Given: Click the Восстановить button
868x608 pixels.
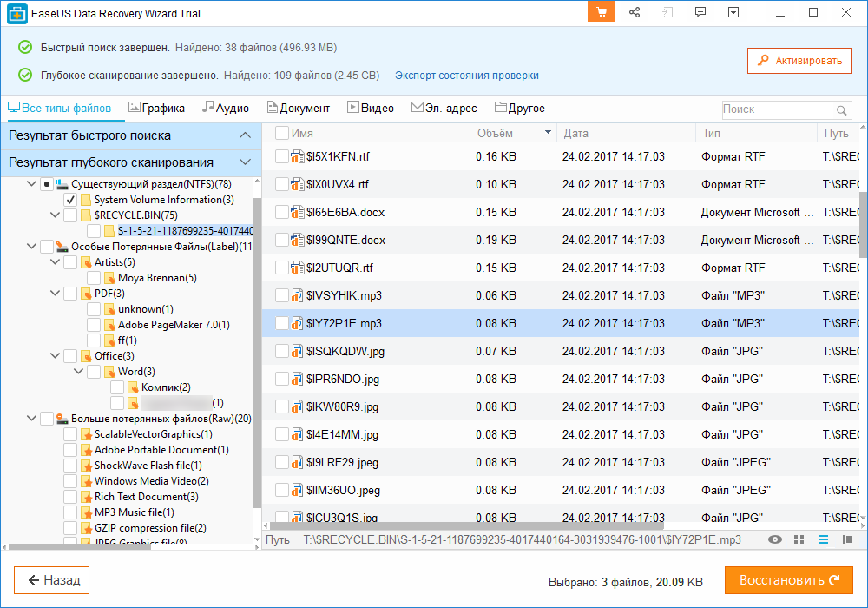Looking at the screenshot, I should (x=789, y=580).
